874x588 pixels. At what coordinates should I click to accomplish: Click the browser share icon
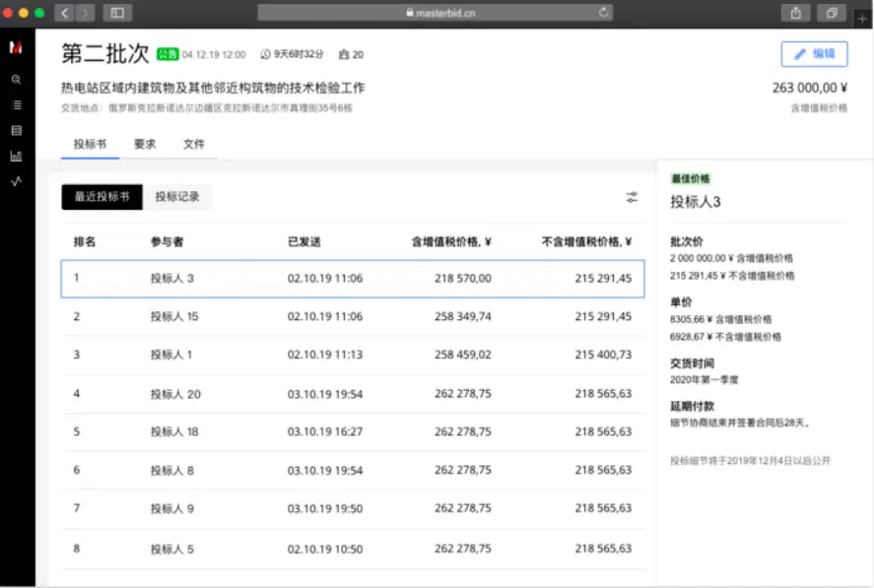(795, 13)
